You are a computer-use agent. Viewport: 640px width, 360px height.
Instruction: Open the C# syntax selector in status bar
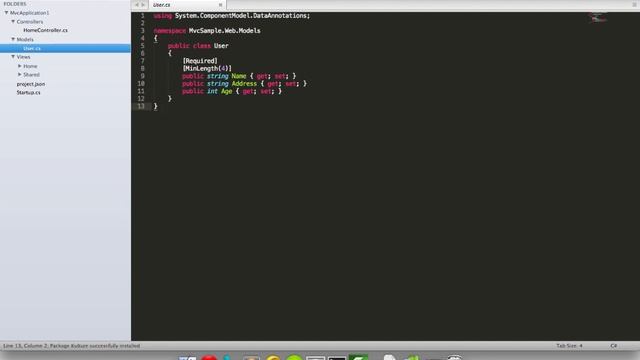tap(613, 346)
